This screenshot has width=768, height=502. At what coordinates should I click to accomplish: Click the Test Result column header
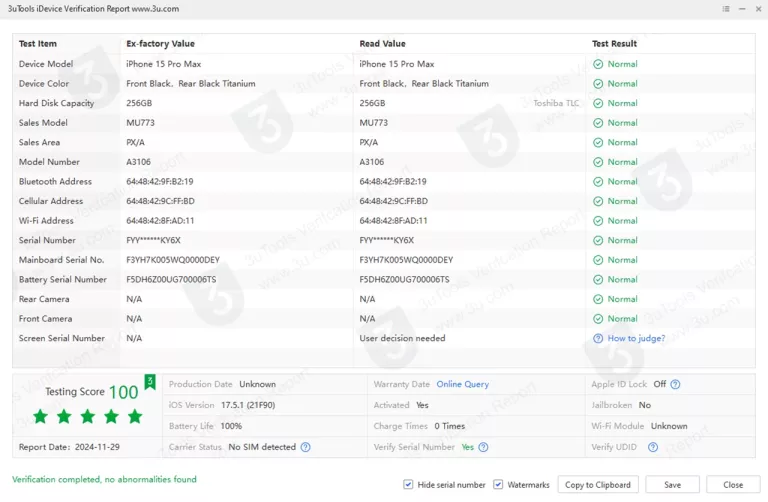[x=614, y=44]
